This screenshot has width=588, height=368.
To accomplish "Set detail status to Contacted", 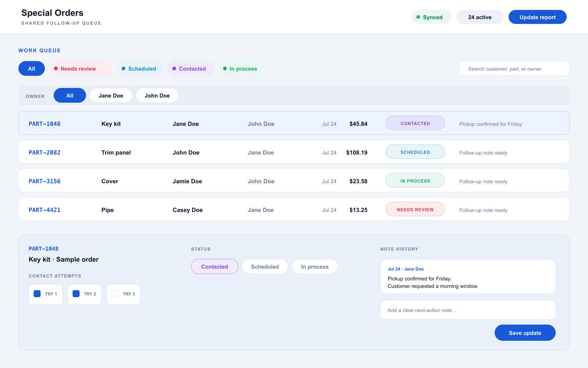I will (x=214, y=266).
